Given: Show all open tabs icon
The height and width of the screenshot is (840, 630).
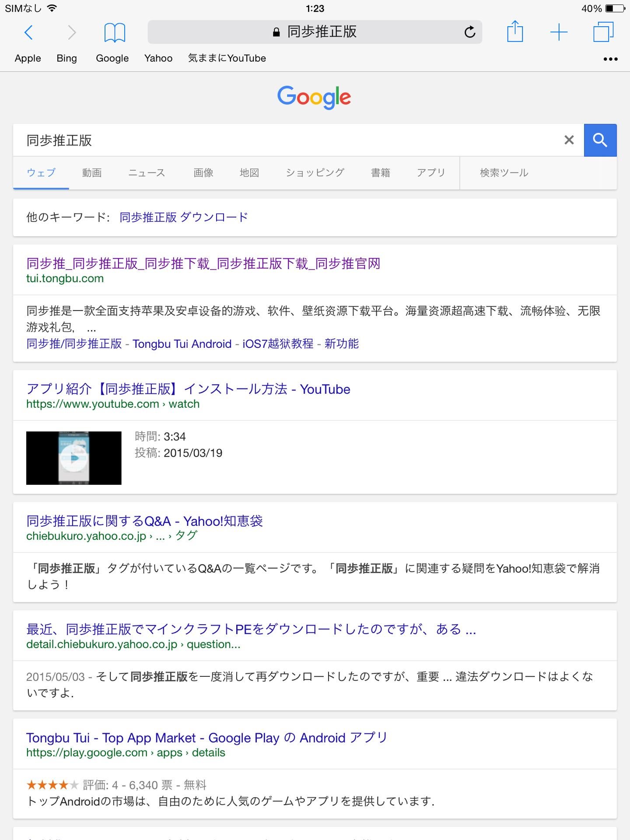Looking at the screenshot, I should (603, 32).
